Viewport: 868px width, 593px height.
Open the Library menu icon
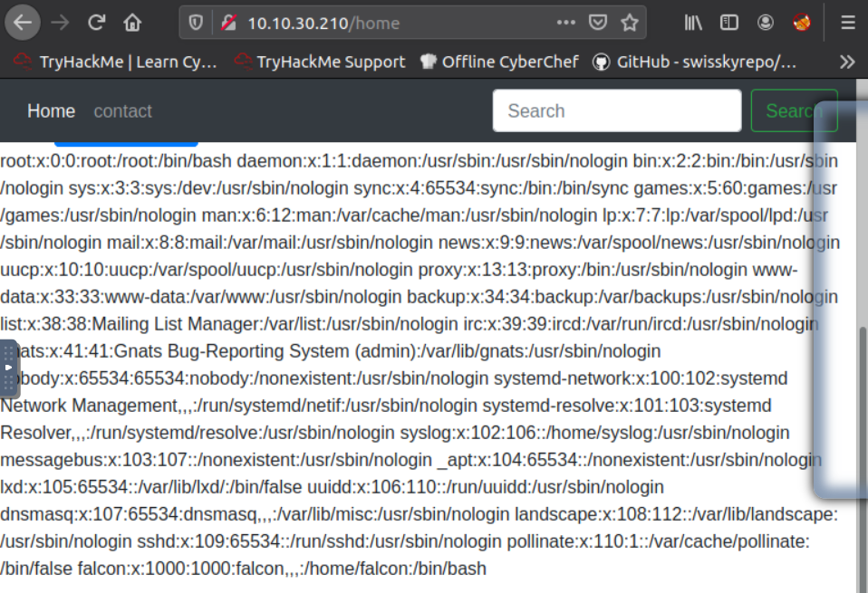(x=693, y=23)
